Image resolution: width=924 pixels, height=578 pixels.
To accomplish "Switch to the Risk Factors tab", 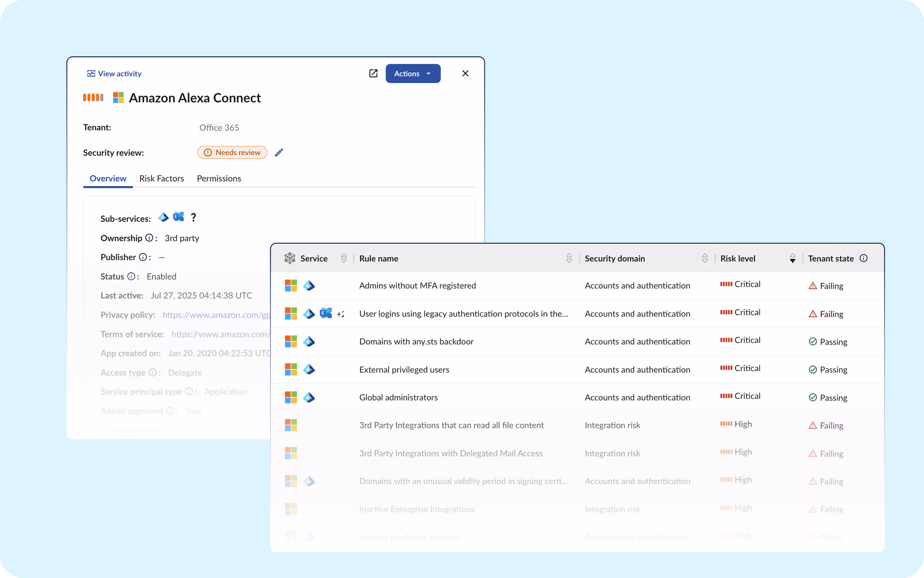I will (161, 178).
